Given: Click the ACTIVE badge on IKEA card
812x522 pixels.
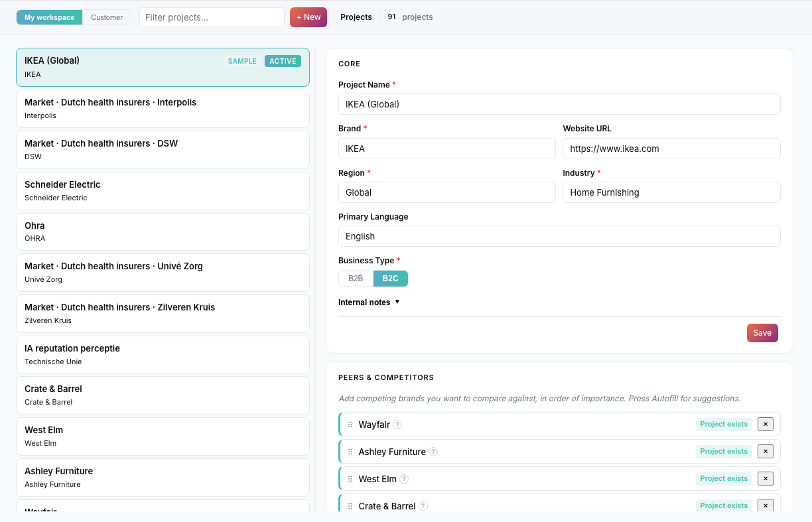Looking at the screenshot, I should coord(283,61).
